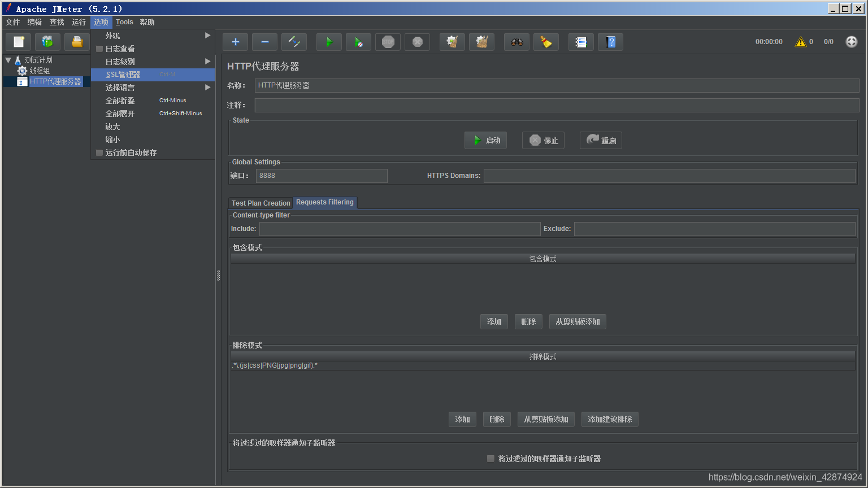Select 缩小 zoom out menu item

coord(153,140)
